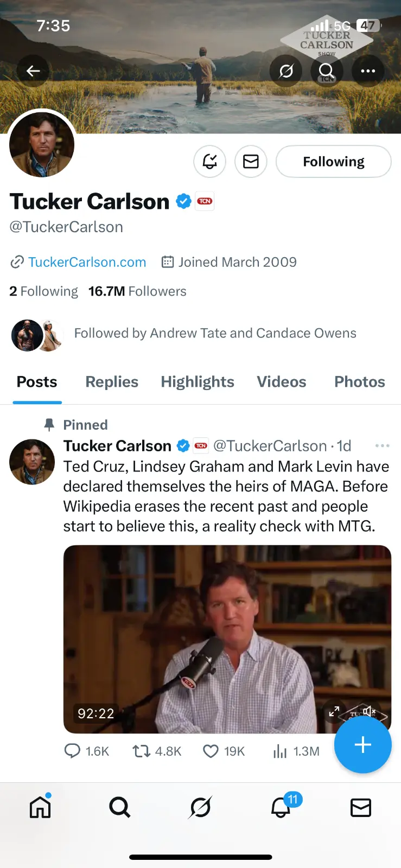Toggle post notifications bell for this account
The image size is (401, 868).
[210, 162]
